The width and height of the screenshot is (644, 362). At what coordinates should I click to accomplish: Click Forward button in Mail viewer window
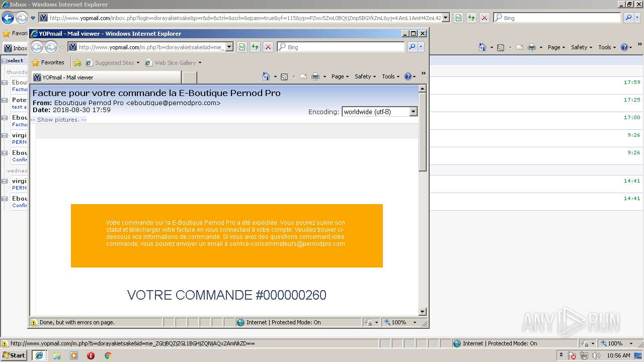(x=51, y=47)
